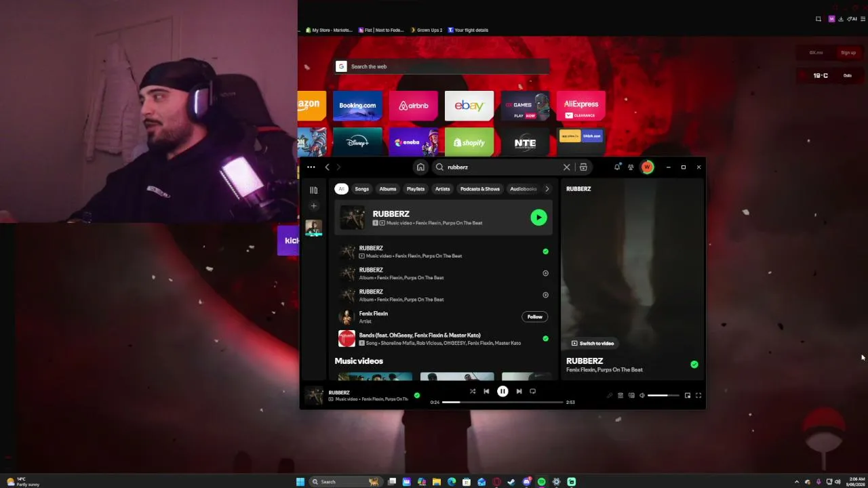Open the first music video thumbnail
Screen dimensions: 868x488
(375, 376)
